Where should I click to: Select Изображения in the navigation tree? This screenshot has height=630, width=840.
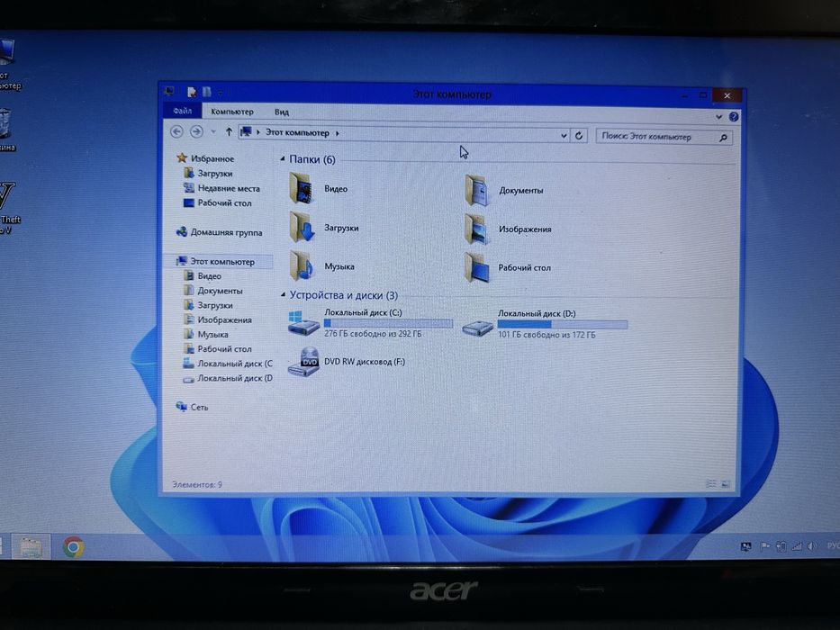(218, 319)
